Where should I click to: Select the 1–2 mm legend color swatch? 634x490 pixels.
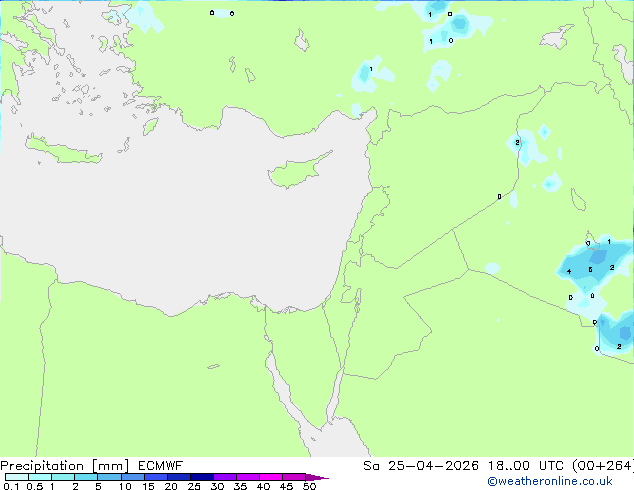pyautogui.click(x=63, y=477)
